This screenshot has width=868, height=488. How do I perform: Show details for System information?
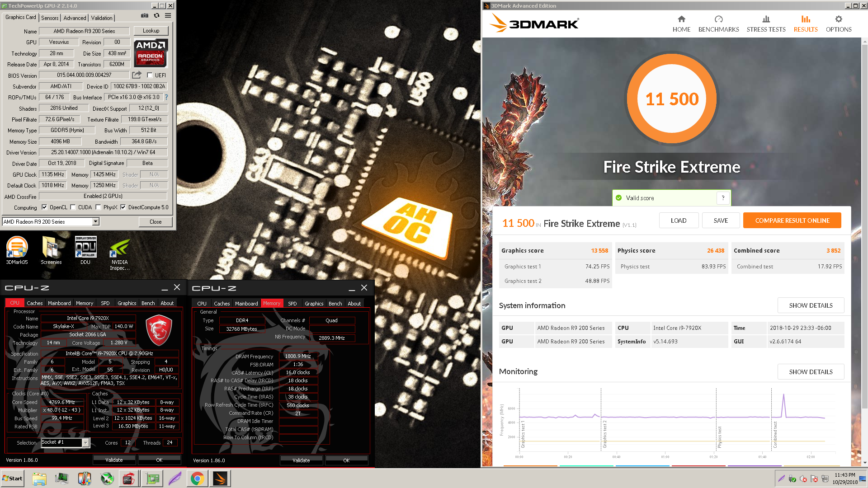tap(811, 305)
